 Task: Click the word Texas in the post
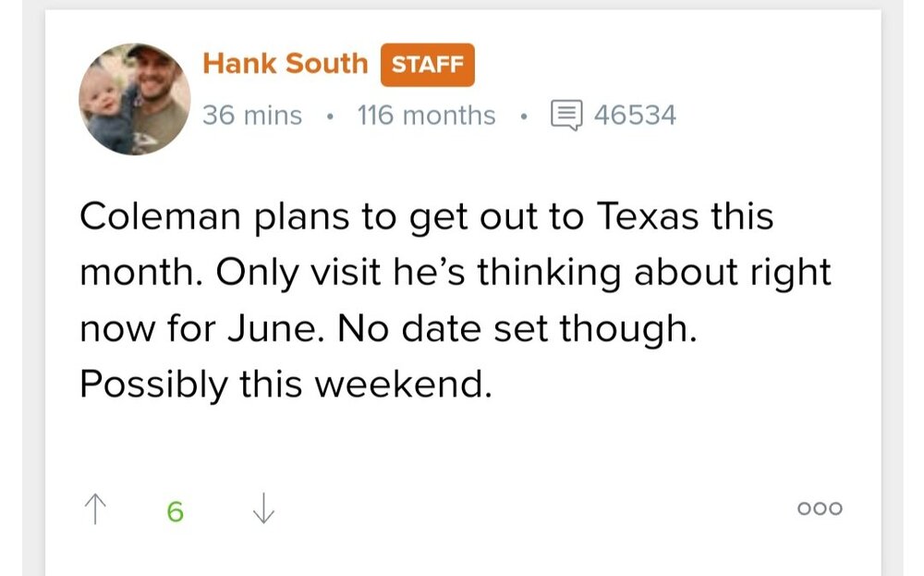point(649,217)
